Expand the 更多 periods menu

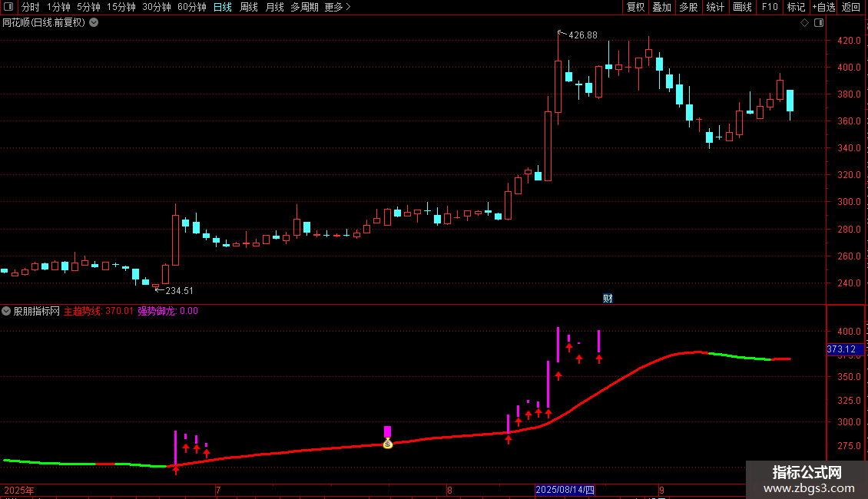point(337,7)
